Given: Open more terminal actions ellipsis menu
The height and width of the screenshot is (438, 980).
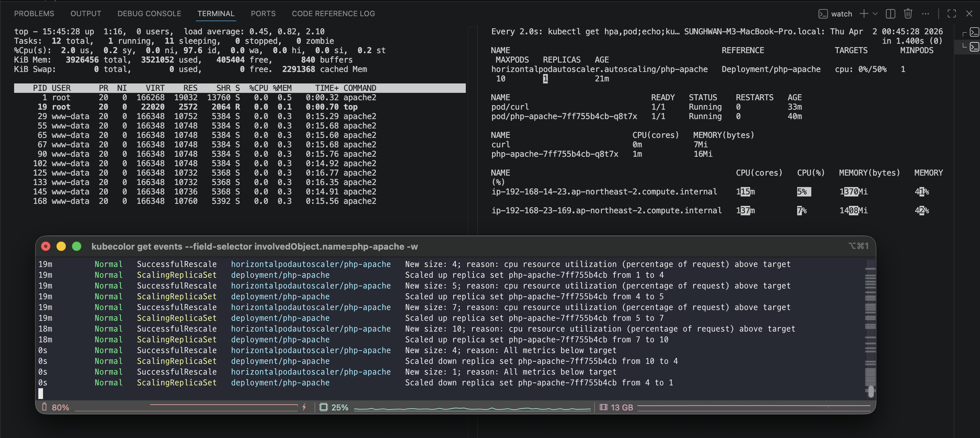Looking at the screenshot, I should 926,14.
